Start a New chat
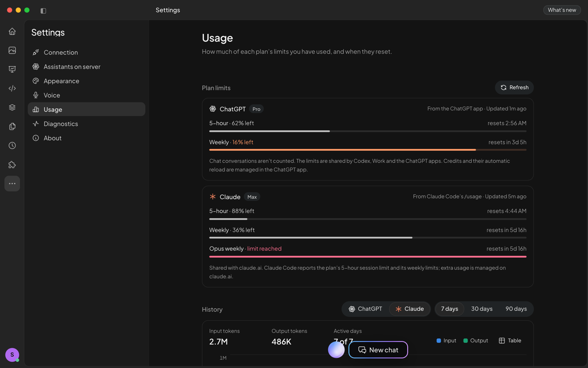 [378, 350]
